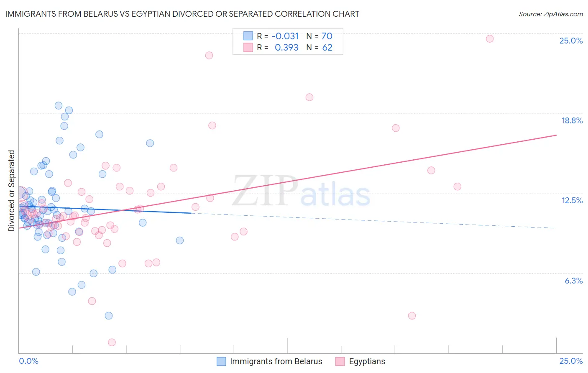Viewport: 588px width, 373px height.
Task: Click the chart title text
Action: point(182,14)
